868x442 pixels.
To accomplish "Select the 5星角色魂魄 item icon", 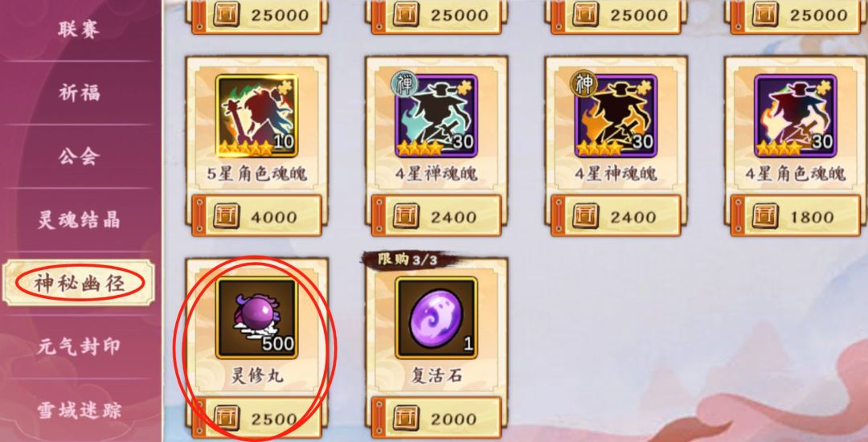I will [257, 117].
